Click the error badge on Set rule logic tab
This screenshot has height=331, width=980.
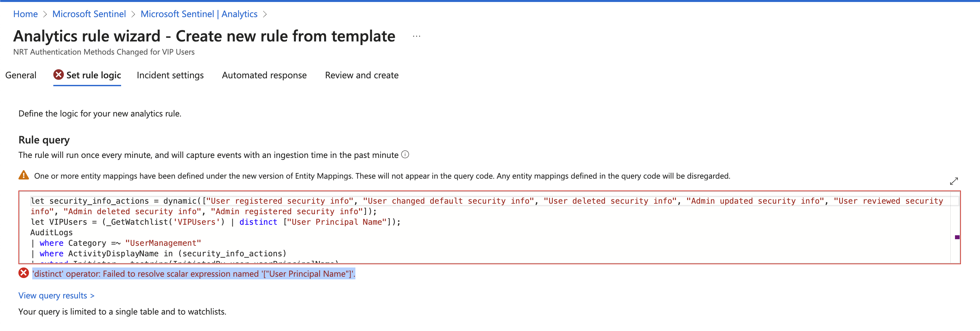point(58,75)
